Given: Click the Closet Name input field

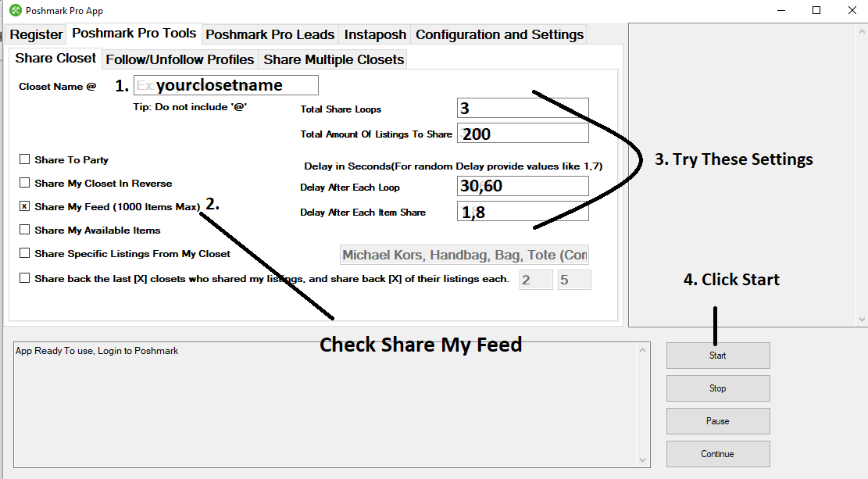Looking at the screenshot, I should tap(226, 85).
